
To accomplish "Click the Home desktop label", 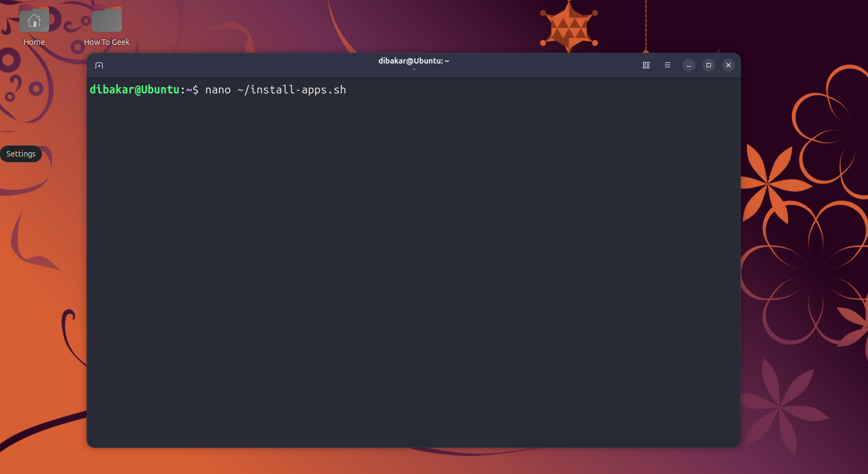I will [x=34, y=42].
